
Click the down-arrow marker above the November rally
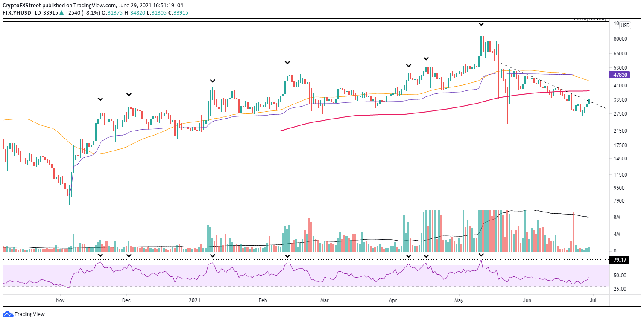[101, 99]
